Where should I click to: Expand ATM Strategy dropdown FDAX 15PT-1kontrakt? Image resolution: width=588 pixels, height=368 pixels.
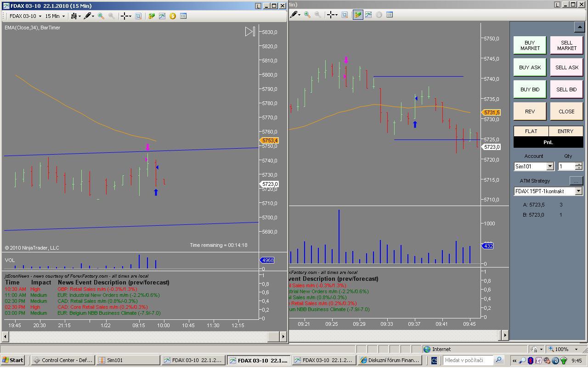pos(578,191)
